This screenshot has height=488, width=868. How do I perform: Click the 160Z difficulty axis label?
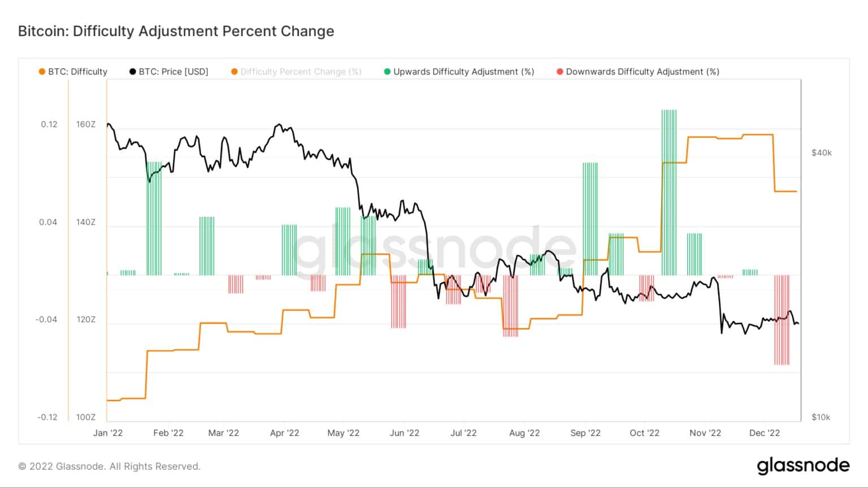pos(86,124)
